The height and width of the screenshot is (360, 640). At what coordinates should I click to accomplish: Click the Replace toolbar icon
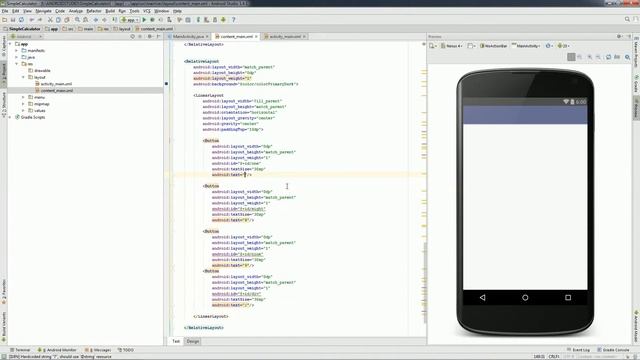pyautogui.click(x=85, y=20)
